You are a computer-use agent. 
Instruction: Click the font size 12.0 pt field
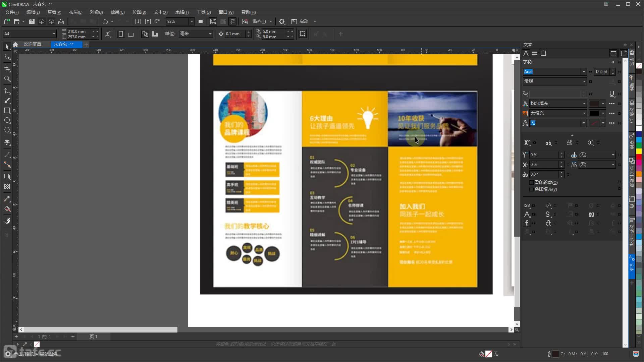coord(602,72)
